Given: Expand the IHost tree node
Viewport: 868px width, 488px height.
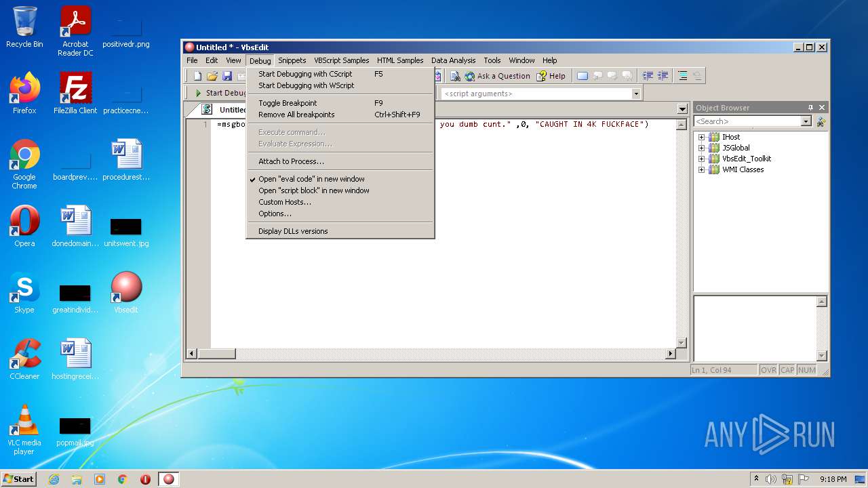Looking at the screenshot, I should click(702, 137).
